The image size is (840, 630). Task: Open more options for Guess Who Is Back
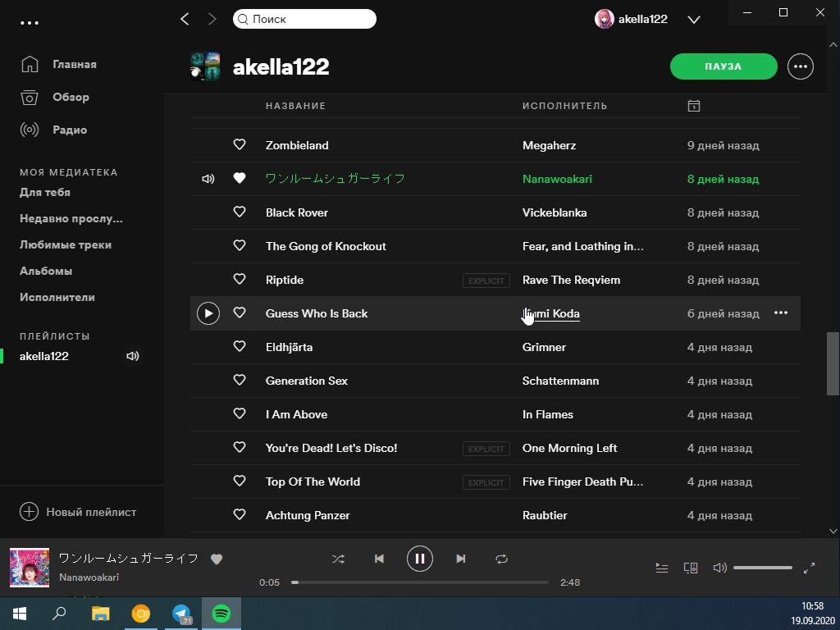click(x=781, y=313)
